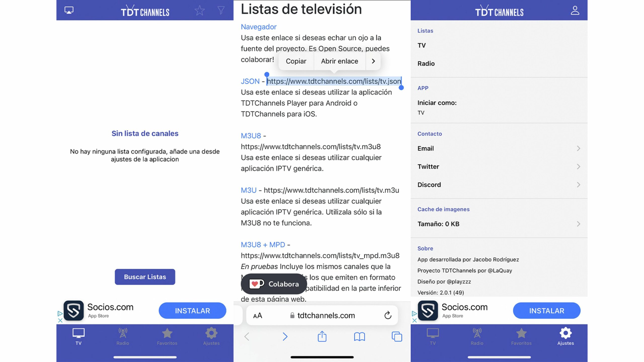Tap the Buscar Listas button
The width and height of the screenshot is (644, 362).
(x=145, y=277)
